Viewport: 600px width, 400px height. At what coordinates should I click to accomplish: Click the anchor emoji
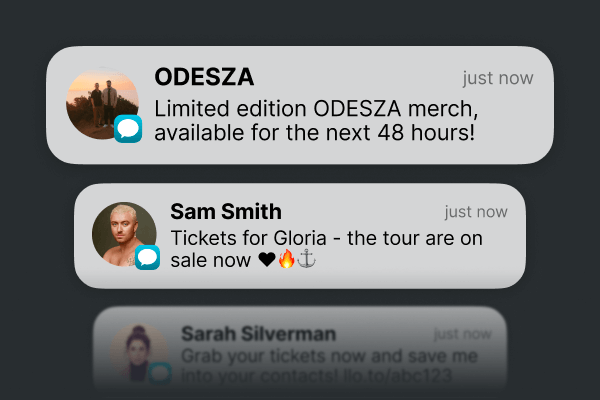click(x=307, y=261)
